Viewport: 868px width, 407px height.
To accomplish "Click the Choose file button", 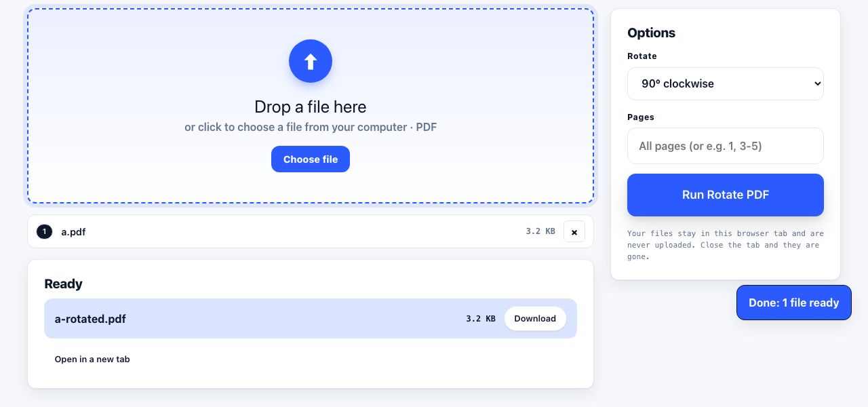I will click(311, 159).
